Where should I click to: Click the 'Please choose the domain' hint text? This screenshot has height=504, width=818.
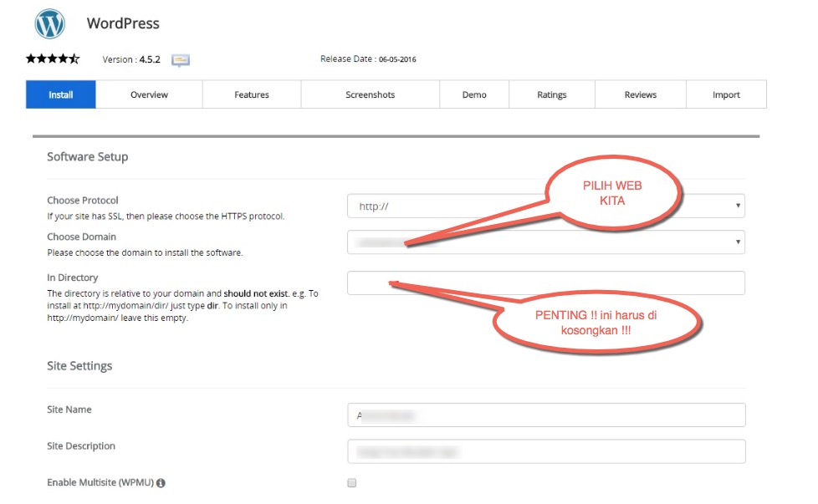click(x=145, y=252)
